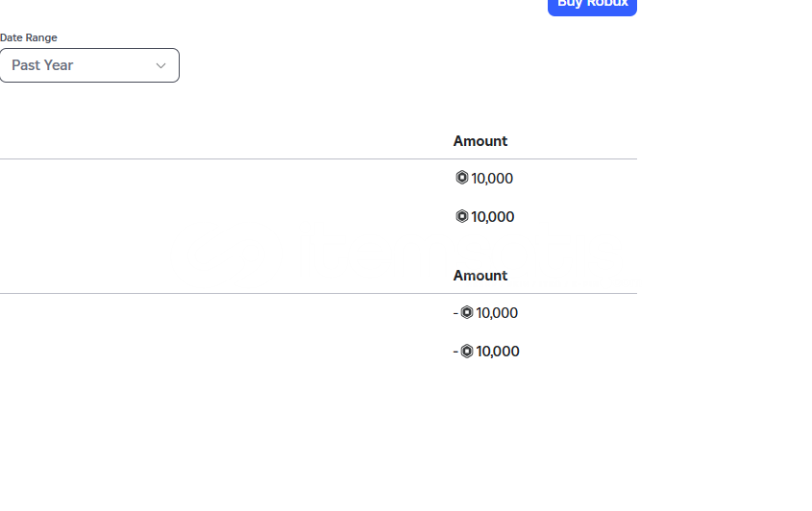Open the Past Year date range dropdown

(89, 65)
